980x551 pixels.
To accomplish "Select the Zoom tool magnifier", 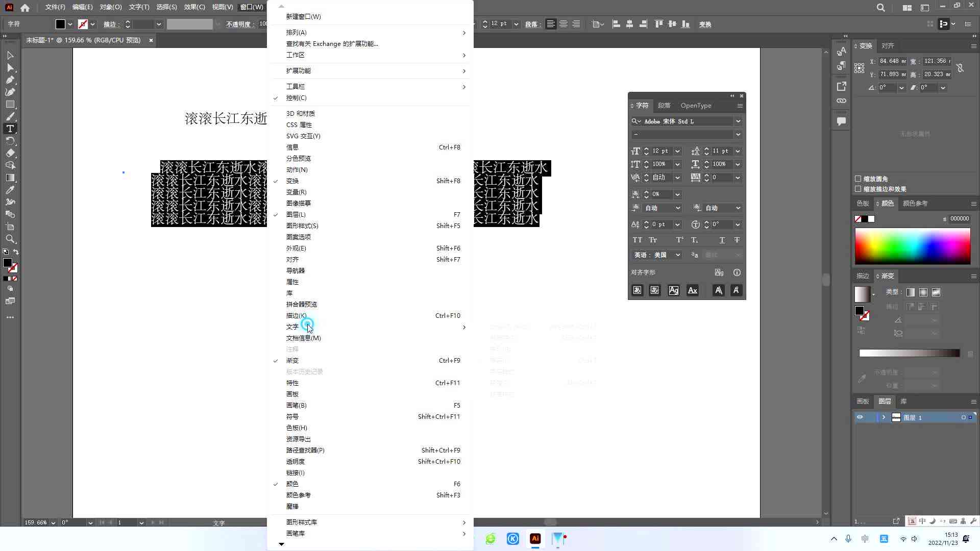I will click(x=10, y=239).
